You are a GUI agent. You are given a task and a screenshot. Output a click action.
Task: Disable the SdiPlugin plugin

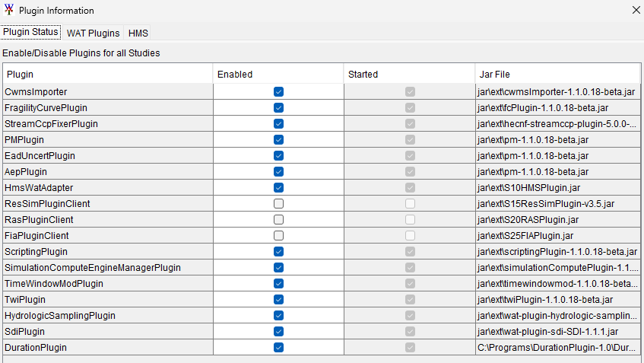pos(278,332)
